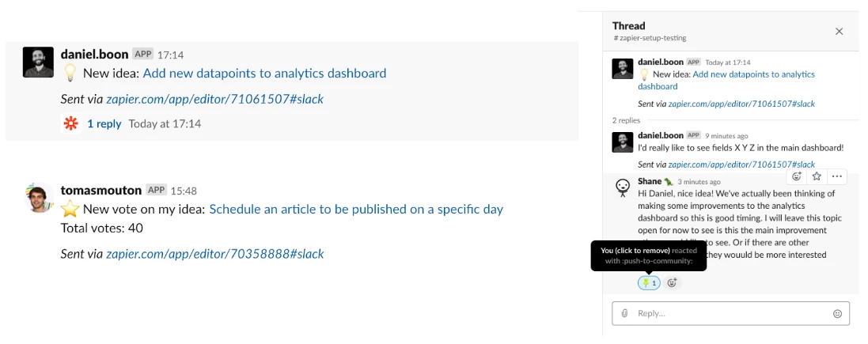Close the Thread panel
This screenshot has width=868, height=344.
[839, 32]
